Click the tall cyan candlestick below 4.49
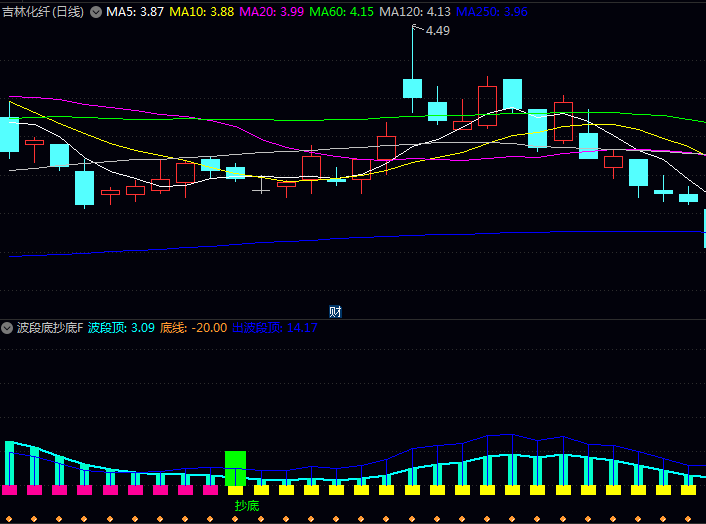Viewport: 706px width, 524px height. 412,88
